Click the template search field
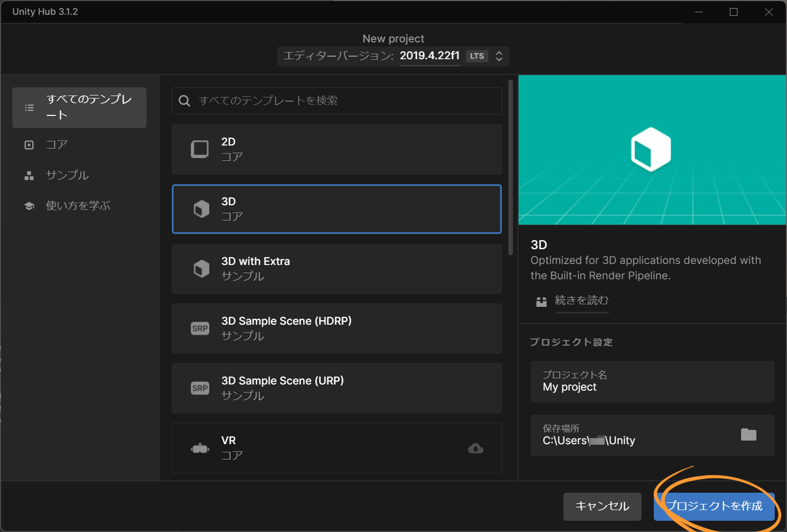The height and width of the screenshot is (532, 787). pos(336,100)
